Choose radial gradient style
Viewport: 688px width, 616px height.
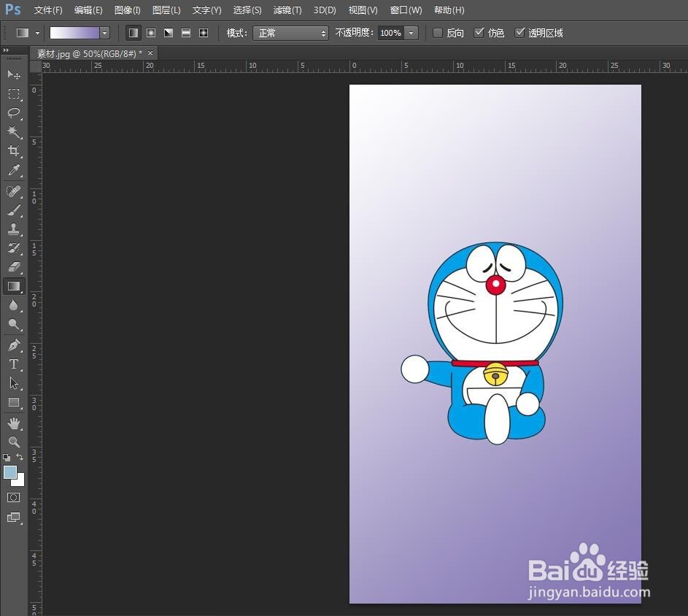click(151, 33)
